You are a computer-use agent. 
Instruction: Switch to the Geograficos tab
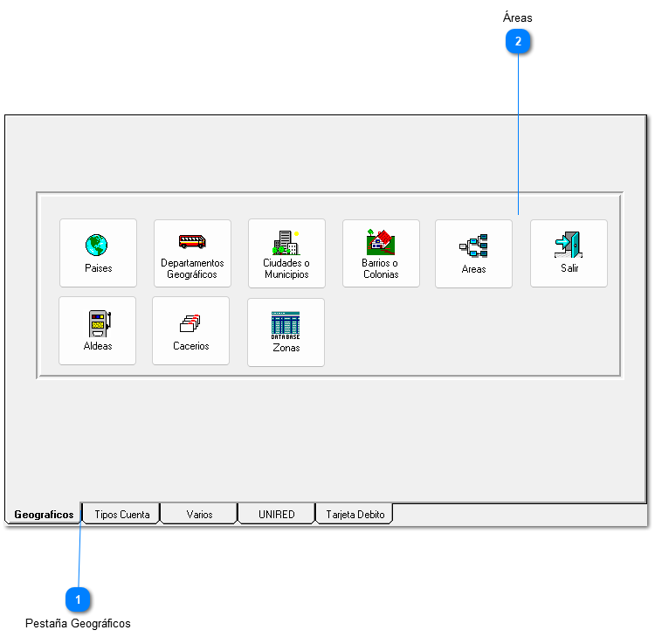coord(44,515)
